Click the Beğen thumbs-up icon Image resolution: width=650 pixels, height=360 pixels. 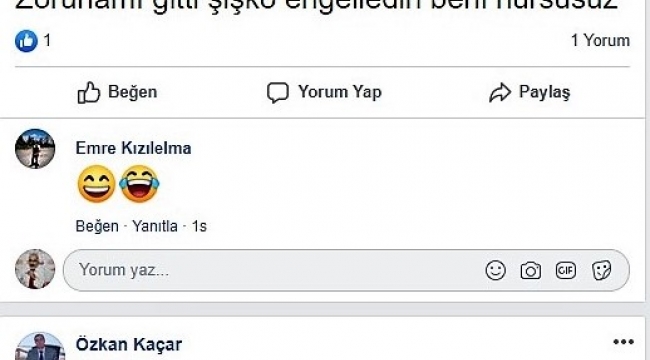pyautogui.click(x=89, y=92)
